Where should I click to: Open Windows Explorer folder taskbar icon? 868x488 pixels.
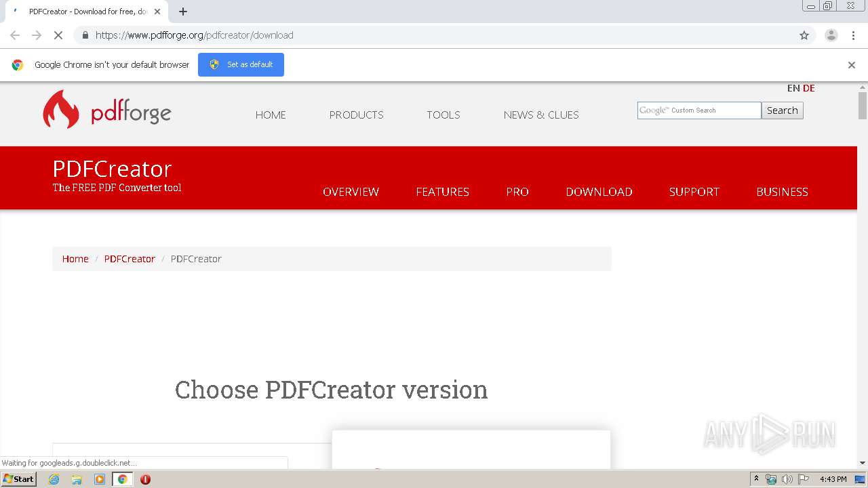tap(77, 479)
